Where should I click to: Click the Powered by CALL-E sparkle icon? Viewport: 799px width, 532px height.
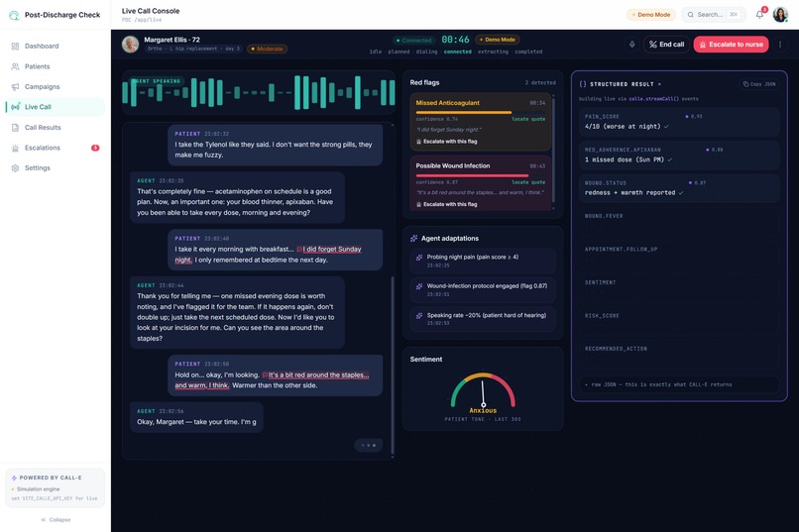point(14,479)
